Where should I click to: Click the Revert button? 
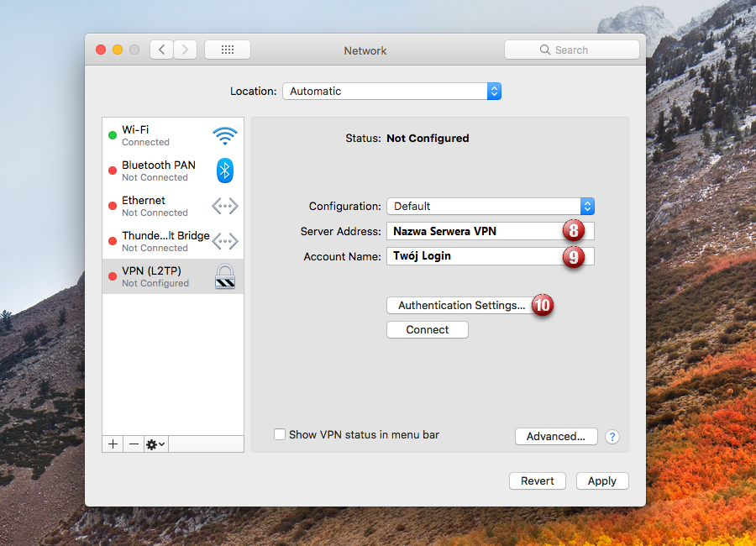537,480
